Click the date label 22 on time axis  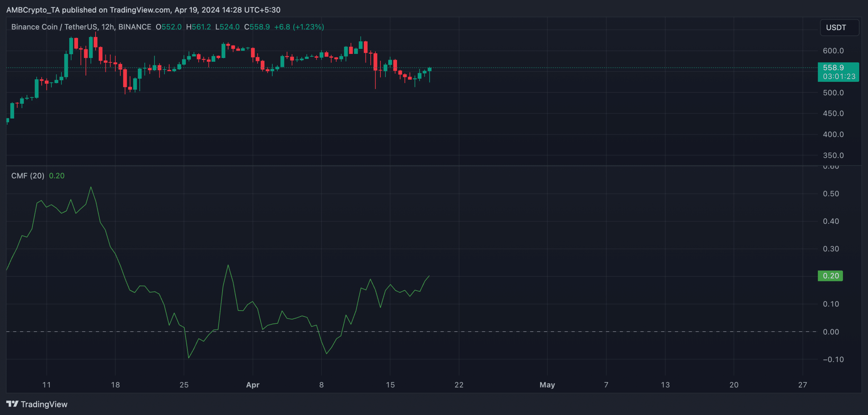click(459, 385)
